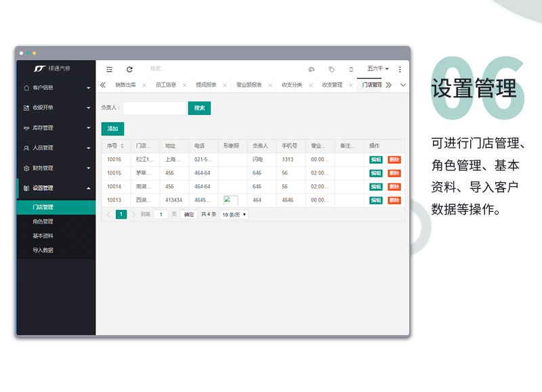Open the theme palette icon in the header
Screen dimensions: 542x392
click(x=312, y=69)
